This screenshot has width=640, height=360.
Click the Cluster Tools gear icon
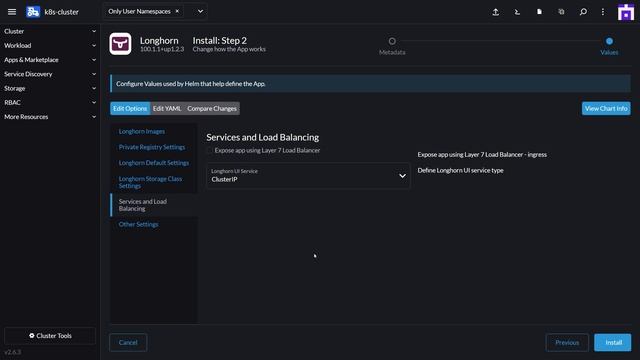31,336
